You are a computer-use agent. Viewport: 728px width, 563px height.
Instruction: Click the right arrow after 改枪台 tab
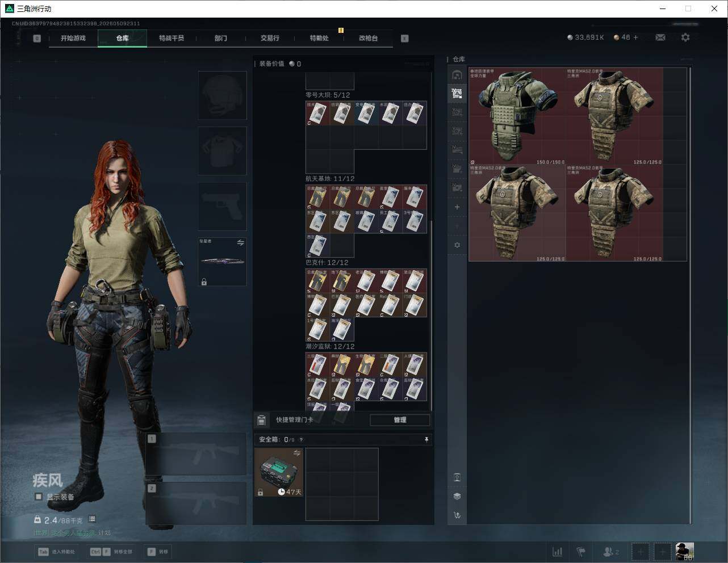click(x=405, y=39)
